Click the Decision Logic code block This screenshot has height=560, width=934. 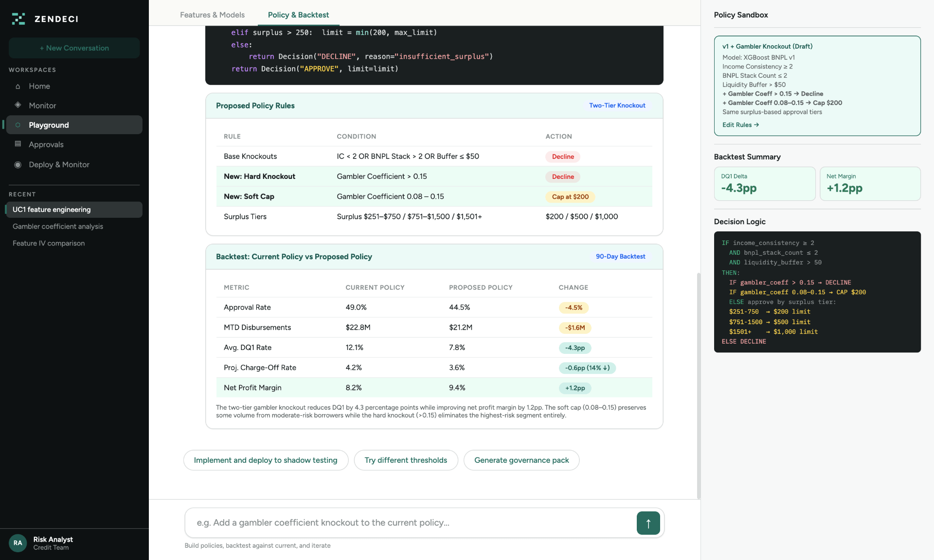coord(817,292)
